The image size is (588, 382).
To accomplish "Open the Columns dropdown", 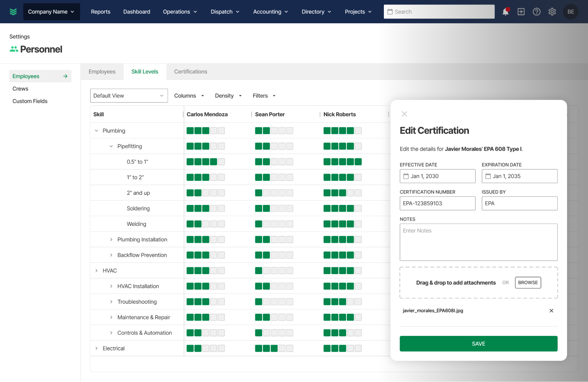I will coord(189,96).
